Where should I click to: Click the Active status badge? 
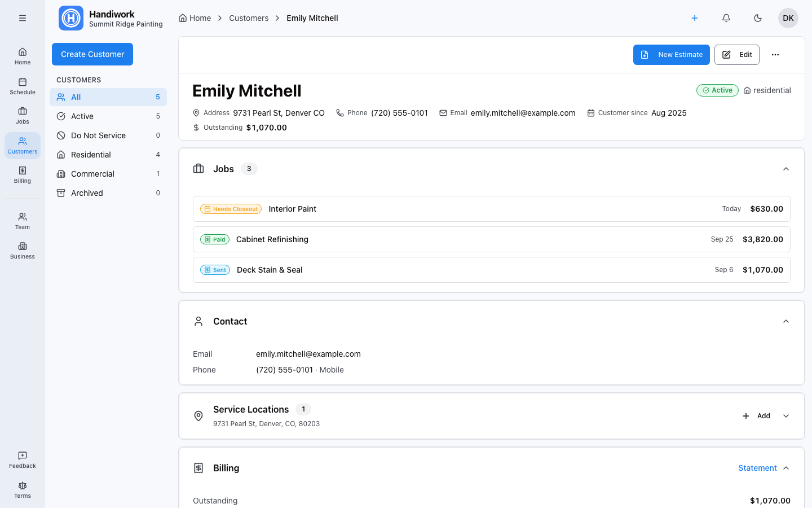pyautogui.click(x=717, y=90)
